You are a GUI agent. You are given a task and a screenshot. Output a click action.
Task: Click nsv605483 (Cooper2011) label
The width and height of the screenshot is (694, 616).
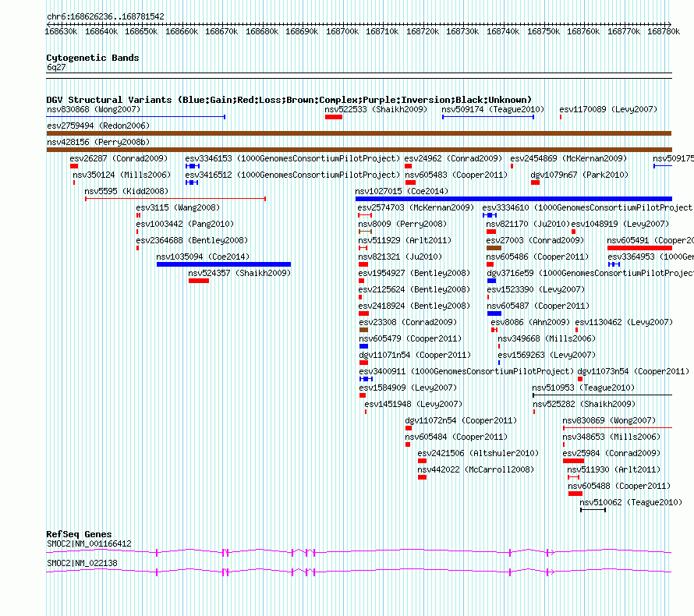click(x=456, y=175)
